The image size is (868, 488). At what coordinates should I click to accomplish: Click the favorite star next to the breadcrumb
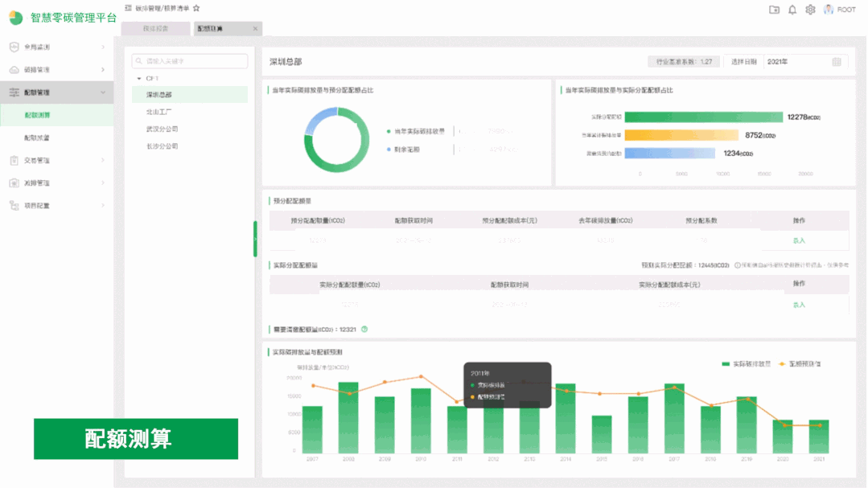[196, 8]
